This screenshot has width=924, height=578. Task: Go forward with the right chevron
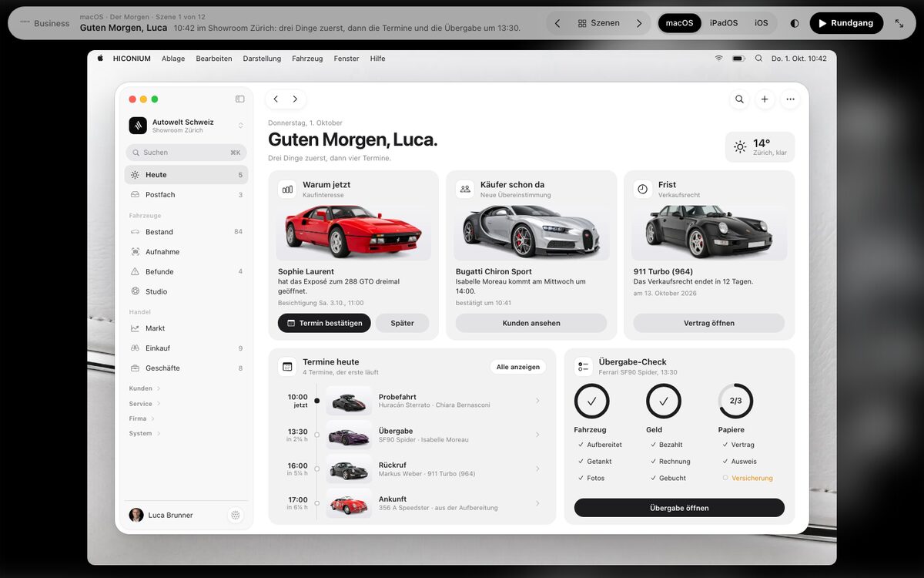[295, 99]
